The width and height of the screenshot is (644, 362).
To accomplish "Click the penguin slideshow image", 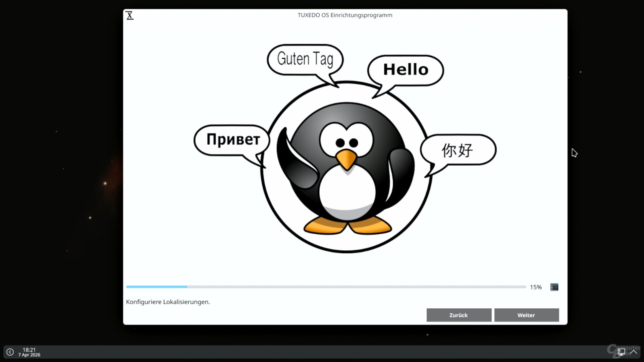I will [x=345, y=148].
